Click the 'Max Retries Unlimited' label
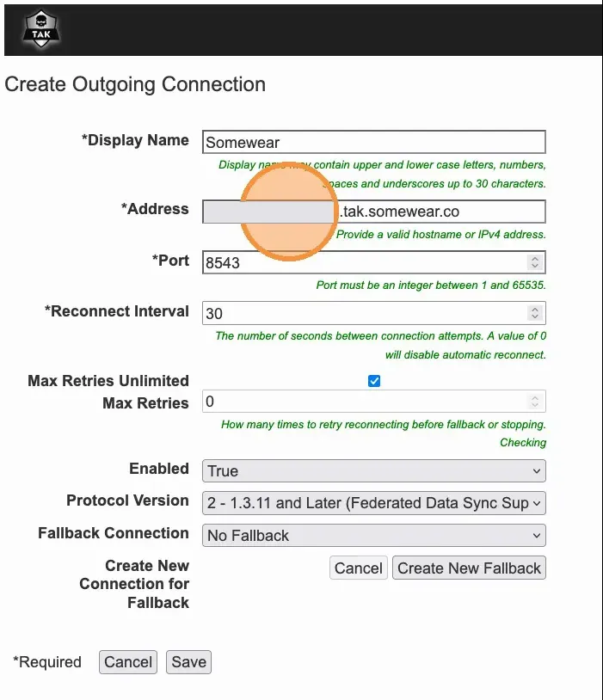Screen dimensions: 603x700 click(108, 381)
